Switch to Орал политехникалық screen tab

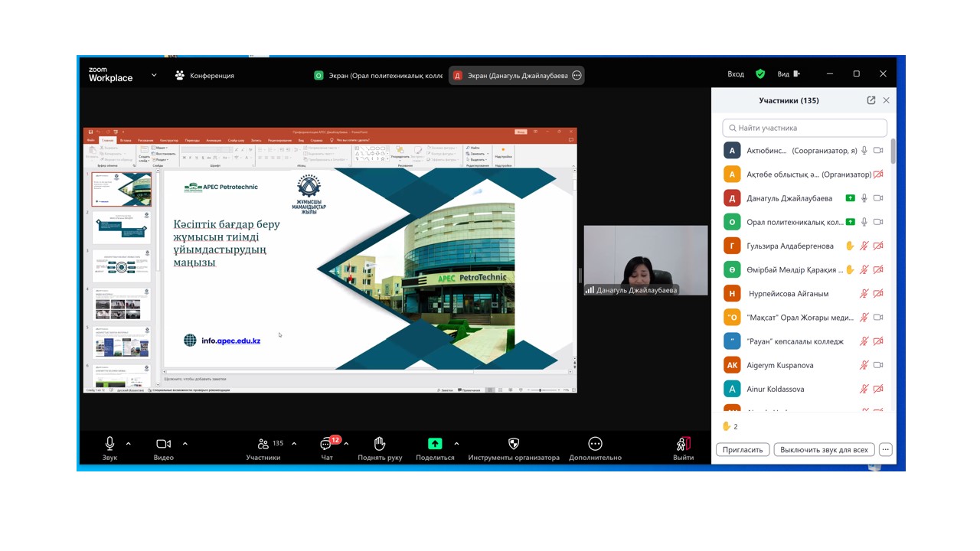[378, 75]
